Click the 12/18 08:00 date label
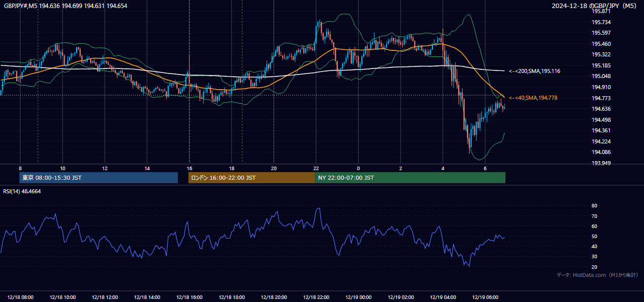The image size is (644, 302). tap(21, 297)
